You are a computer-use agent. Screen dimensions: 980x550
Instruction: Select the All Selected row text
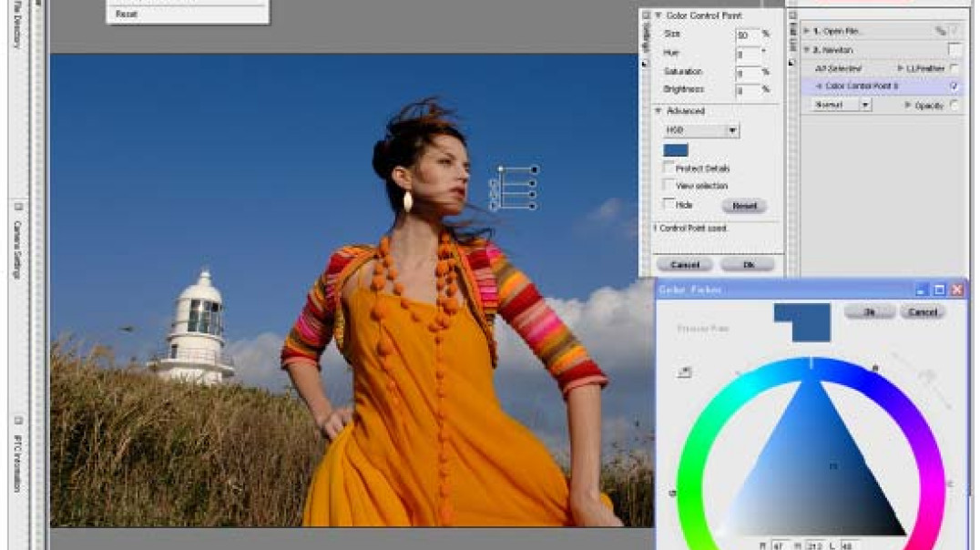pyautogui.click(x=838, y=68)
